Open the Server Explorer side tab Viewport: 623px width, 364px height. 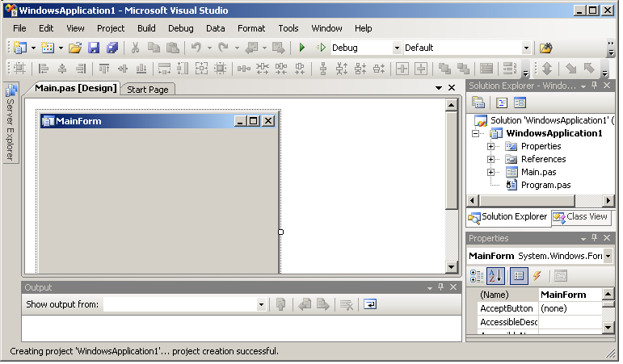click(x=11, y=123)
